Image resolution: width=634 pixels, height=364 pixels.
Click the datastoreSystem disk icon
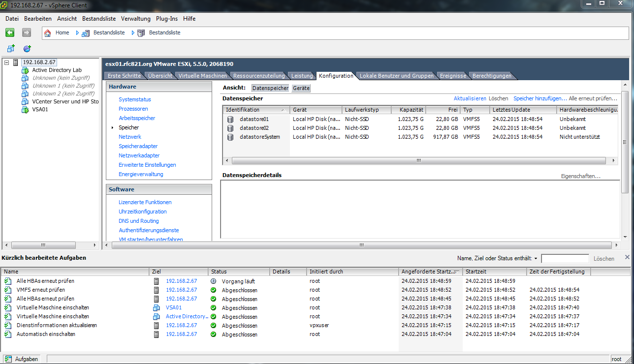pyautogui.click(x=230, y=137)
